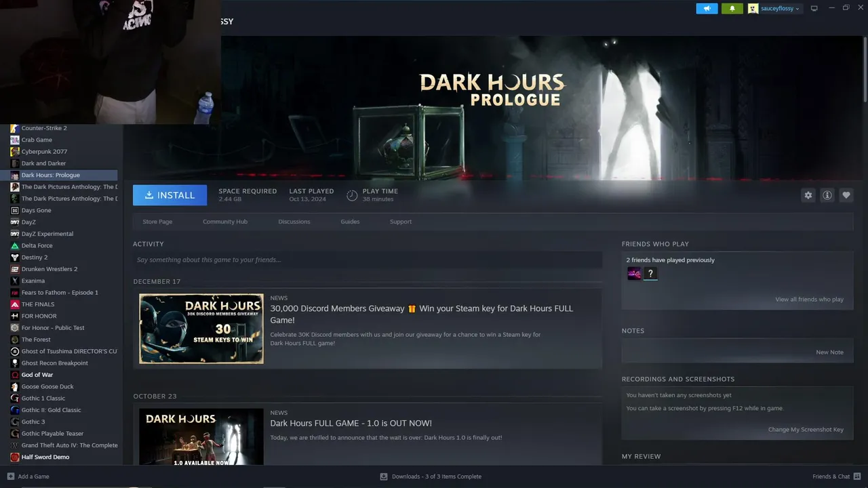Click the question mark friend avatar

click(650, 274)
